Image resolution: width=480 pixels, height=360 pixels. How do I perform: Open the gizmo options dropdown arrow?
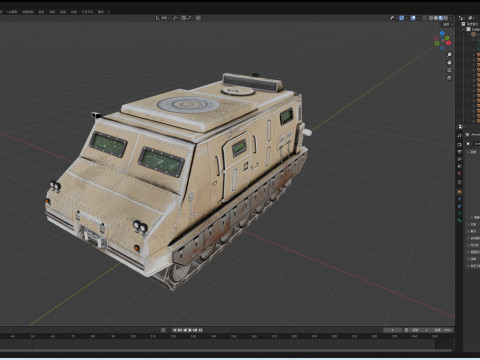tap(406, 18)
